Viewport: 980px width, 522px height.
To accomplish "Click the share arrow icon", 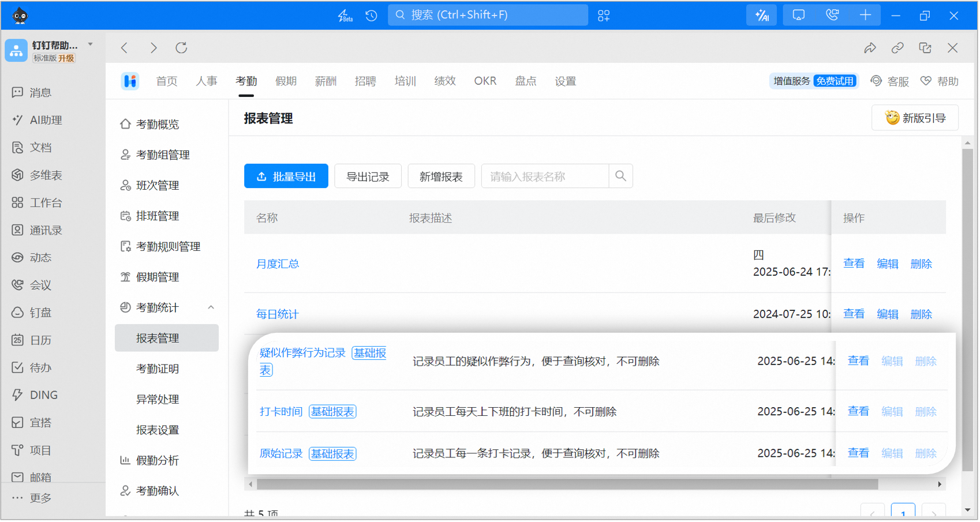I will [870, 48].
